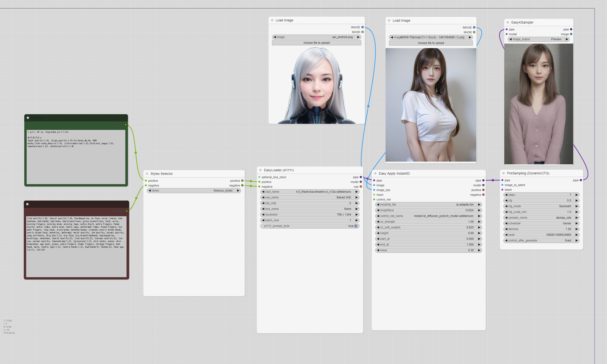This screenshot has width=607, height=364.
Task: Click choose file to upload under aoi_android.png
Action: click(x=317, y=43)
